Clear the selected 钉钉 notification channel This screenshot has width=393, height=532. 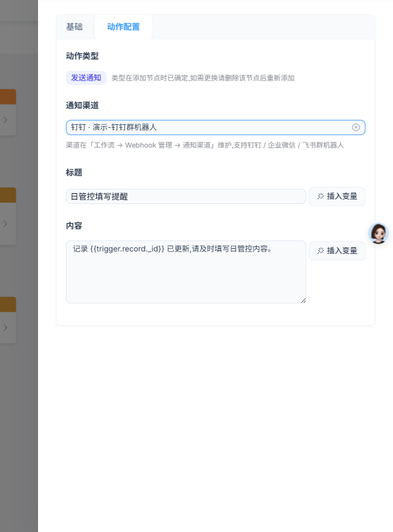pyautogui.click(x=356, y=127)
